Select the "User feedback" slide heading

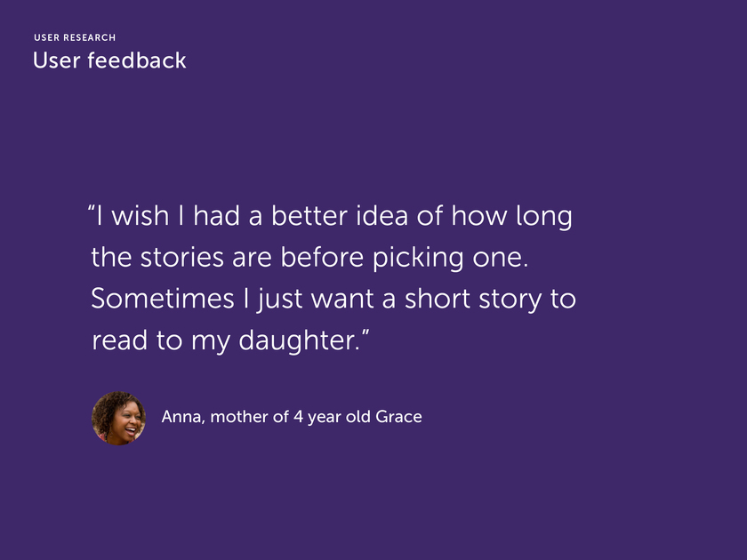tap(109, 60)
